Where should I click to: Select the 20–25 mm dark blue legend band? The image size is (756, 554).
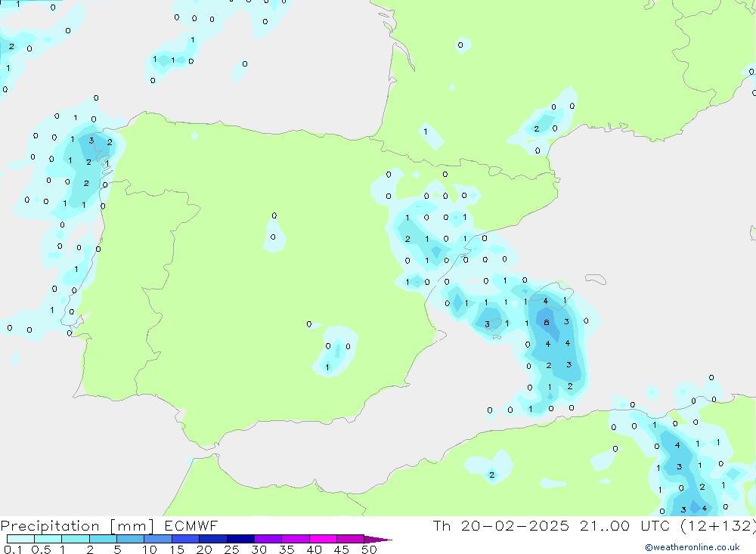213,539
